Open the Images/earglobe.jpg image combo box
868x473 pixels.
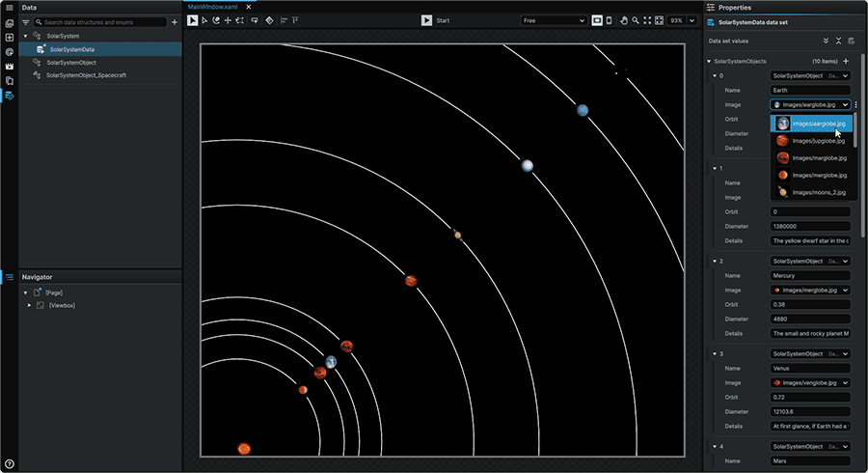pyautogui.click(x=810, y=104)
